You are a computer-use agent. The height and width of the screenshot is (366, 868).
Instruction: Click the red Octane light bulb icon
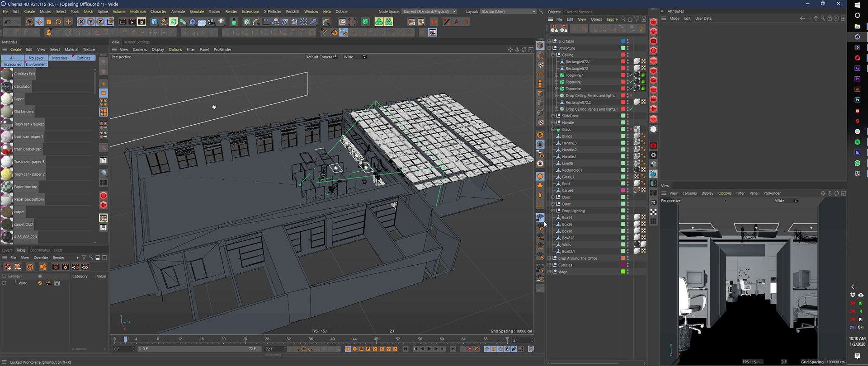653,31
